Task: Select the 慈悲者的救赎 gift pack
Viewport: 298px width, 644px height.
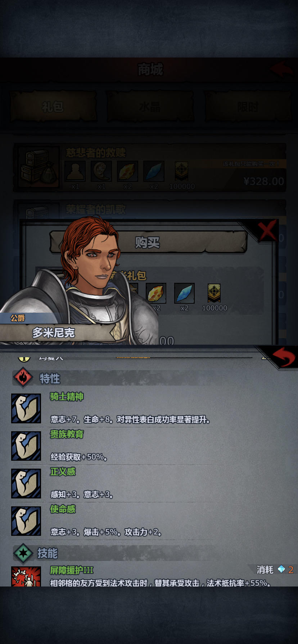Action: pyautogui.click(x=150, y=168)
